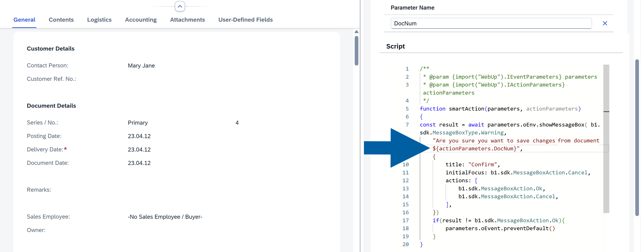Place cursor on function smartAction line
The width and height of the screenshot is (644, 252).
[500, 109]
